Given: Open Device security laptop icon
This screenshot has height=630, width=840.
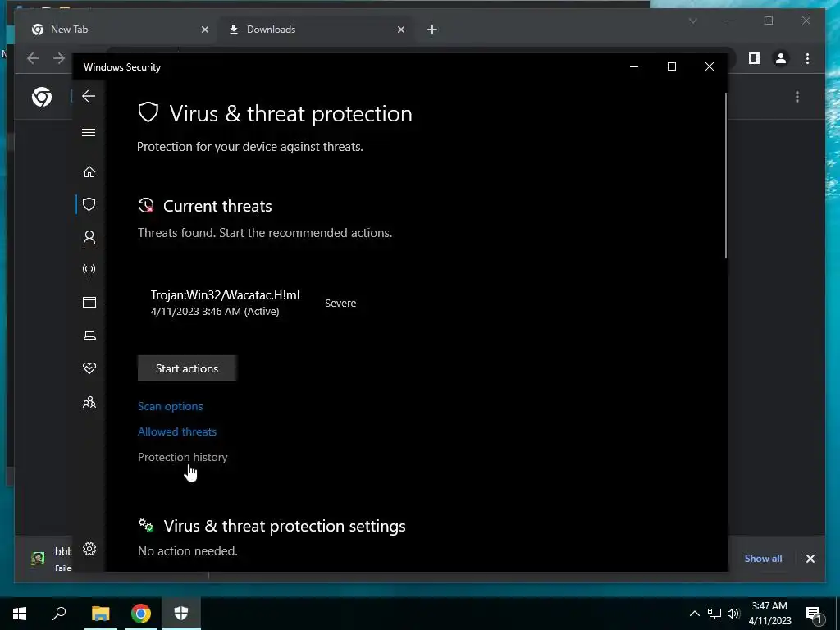Looking at the screenshot, I should click(x=89, y=336).
